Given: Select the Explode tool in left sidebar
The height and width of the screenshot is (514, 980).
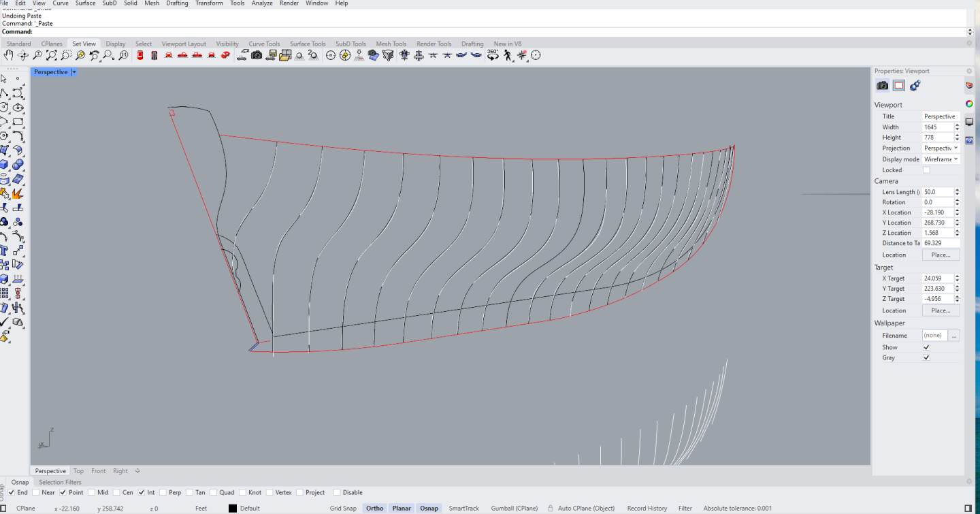Looking at the screenshot, I should (18, 193).
